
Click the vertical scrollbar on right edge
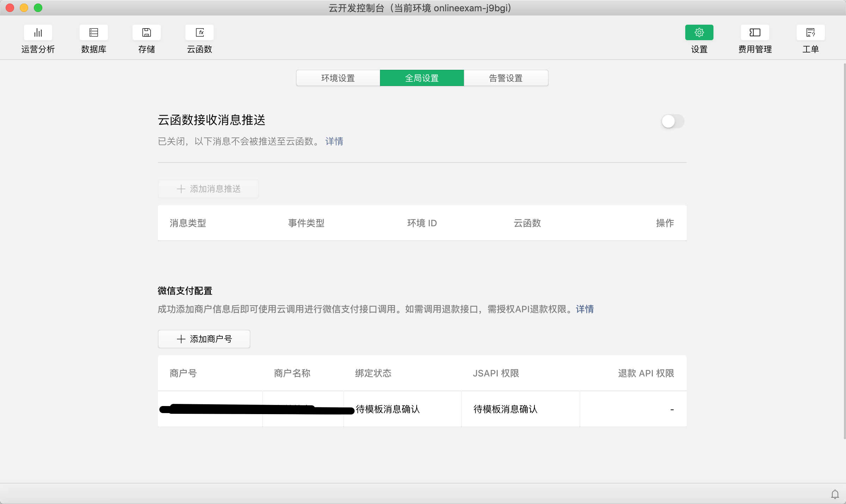tap(844, 247)
